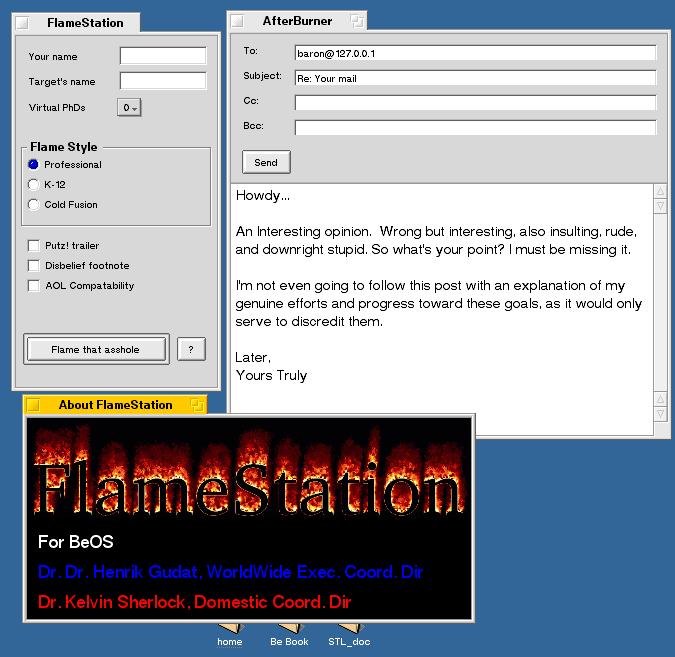Zoom the AfterBurner window
This screenshot has width=675, height=657.
pos(357,21)
